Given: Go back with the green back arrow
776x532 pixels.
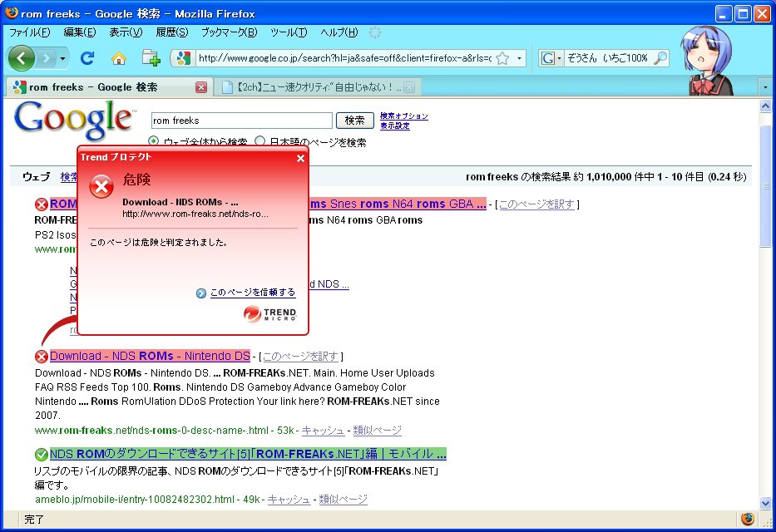Looking at the screenshot, I should [22, 58].
